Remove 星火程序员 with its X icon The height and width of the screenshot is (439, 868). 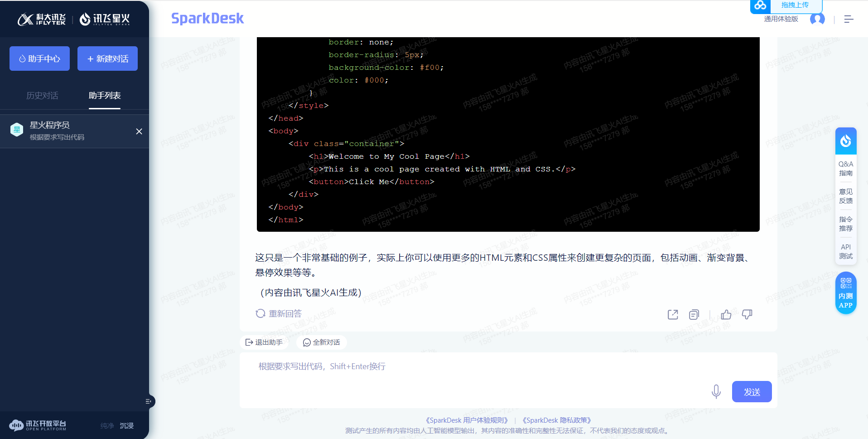tap(139, 131)
